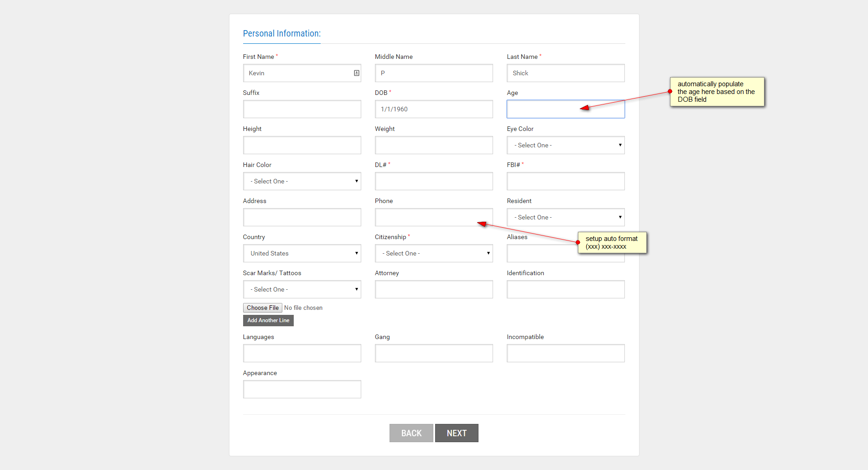Expand the Citizenship dropdown
Screen dimensions: 868x470
[433, 253]
